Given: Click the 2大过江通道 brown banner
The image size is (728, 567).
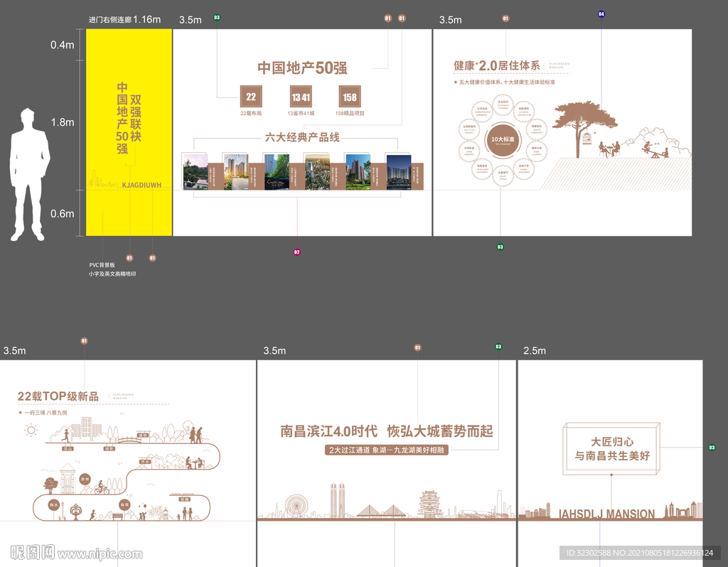Looking at the screenshot, I should (387, 450).
